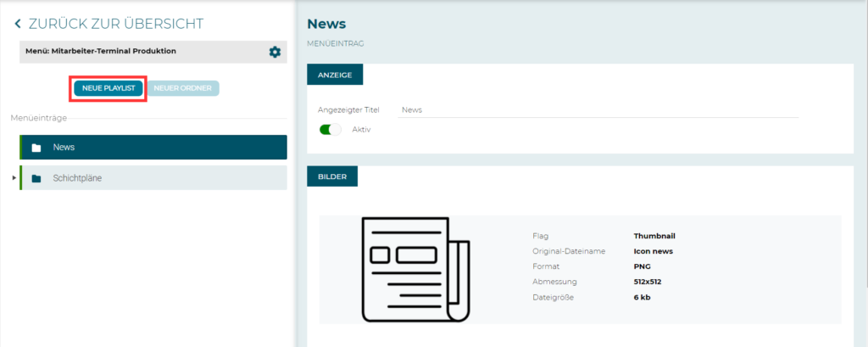Toggle the Aktiv switch

pyautogui.click(x=331, y=130)
